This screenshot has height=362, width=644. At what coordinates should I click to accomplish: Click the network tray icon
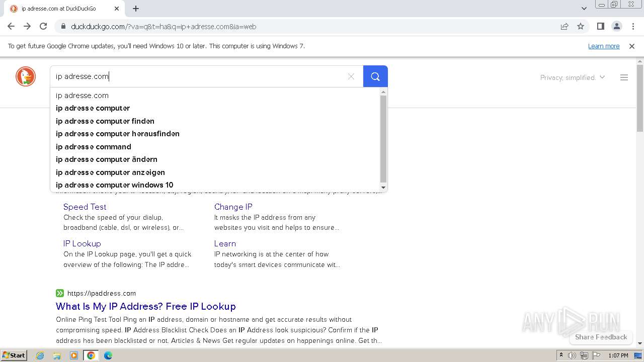(x=584, y=355)
